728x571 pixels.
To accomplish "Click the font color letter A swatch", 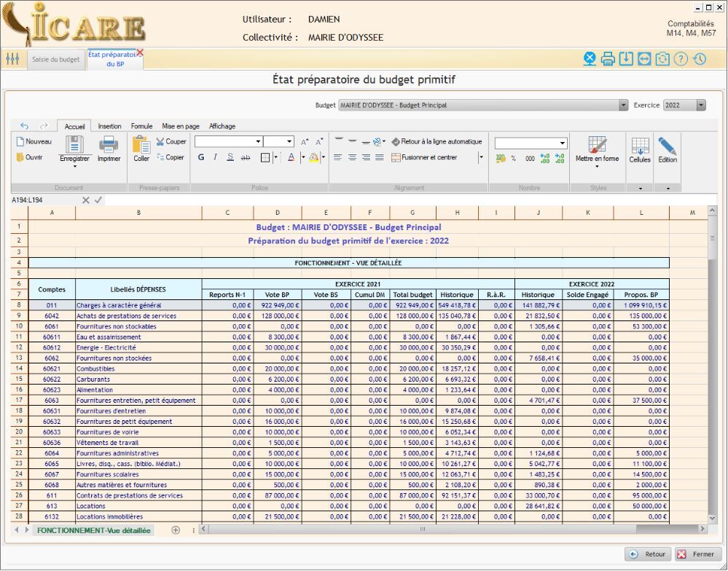I will [x=291, y=157].
